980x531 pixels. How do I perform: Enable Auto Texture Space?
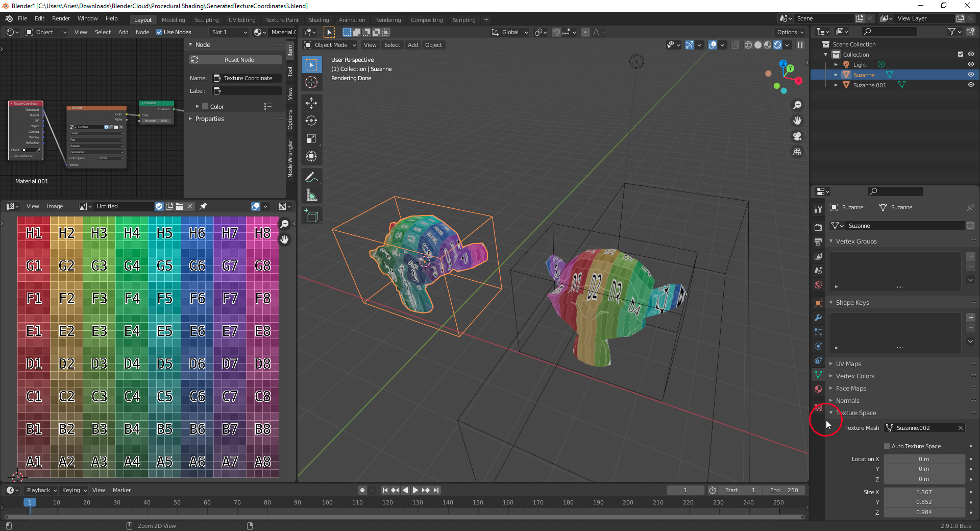888,446
